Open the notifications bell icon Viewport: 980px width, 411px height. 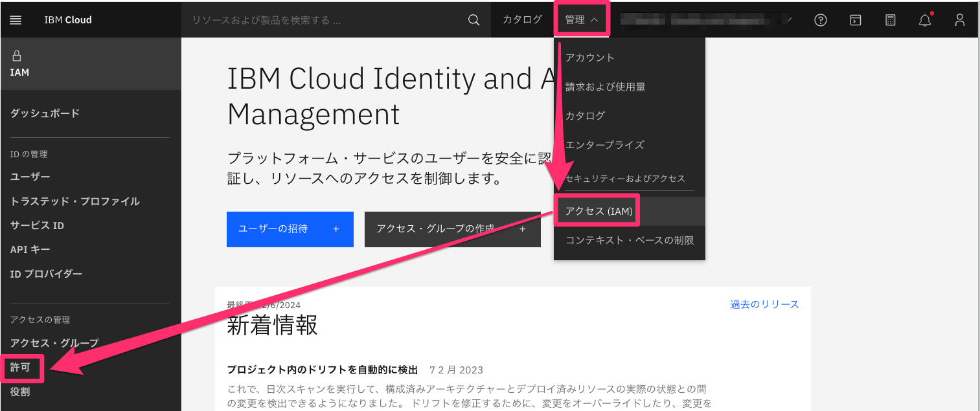(x=926, y=20)
